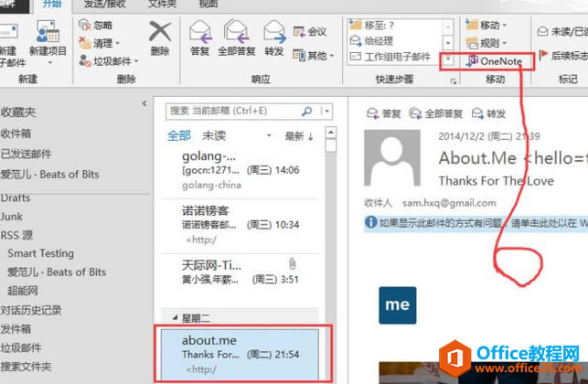Click the Ignore (忽略) conversation icon
This screenshot has height=384, width=588.
85,25
